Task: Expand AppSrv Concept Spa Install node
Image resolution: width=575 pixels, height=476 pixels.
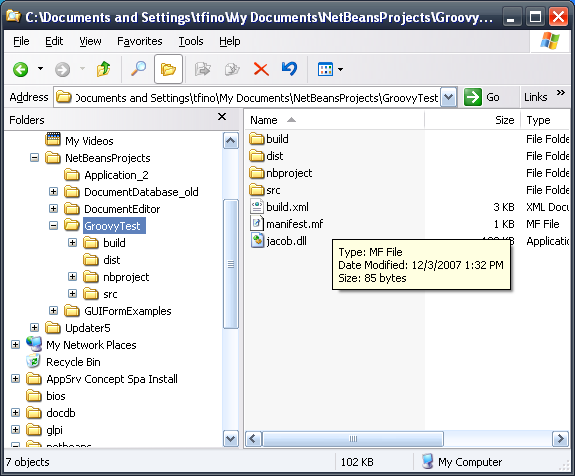Action: (x=15, y=378)
